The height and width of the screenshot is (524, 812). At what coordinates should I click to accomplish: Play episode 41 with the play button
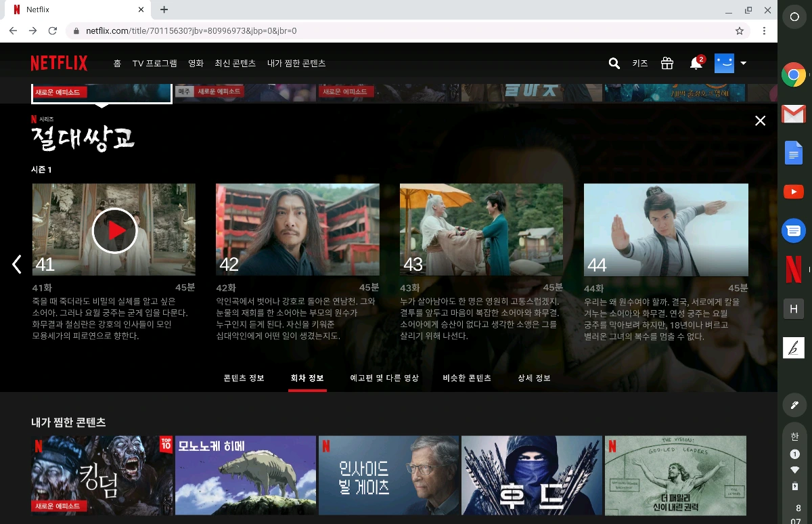[114, 231]
